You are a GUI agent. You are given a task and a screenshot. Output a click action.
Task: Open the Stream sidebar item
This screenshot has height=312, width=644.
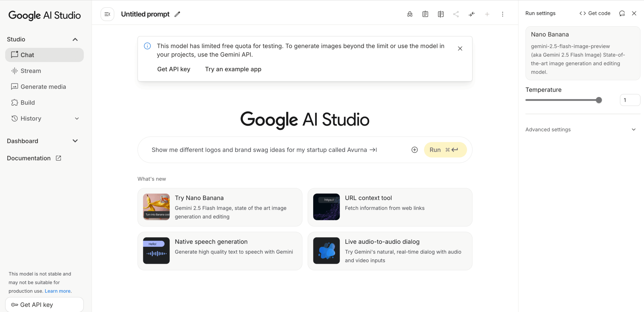[31, 71]
